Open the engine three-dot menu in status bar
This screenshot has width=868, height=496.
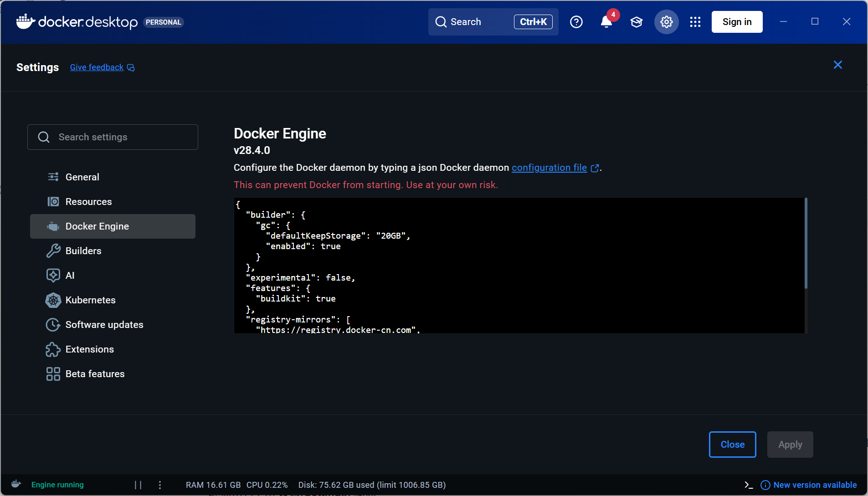click(160, 485)
